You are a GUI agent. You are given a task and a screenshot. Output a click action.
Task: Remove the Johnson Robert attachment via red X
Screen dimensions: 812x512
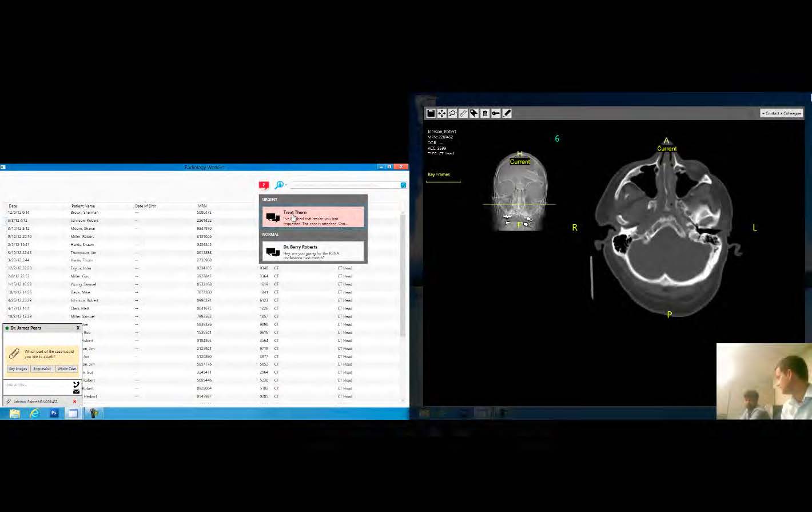pos(75,401)
